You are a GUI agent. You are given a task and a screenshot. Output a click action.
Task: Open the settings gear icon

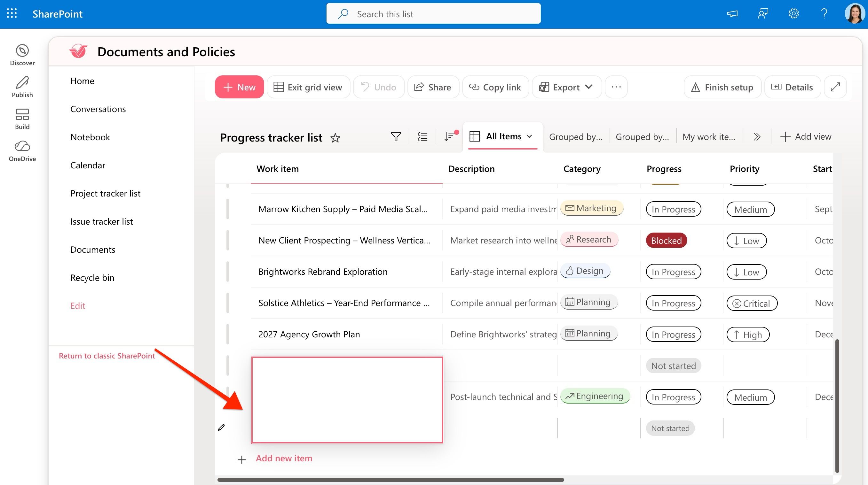coord(793,14)
